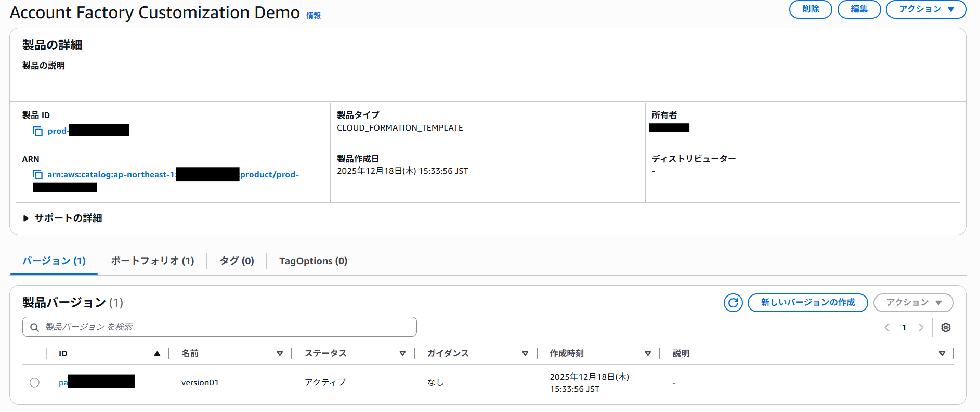
Task: Open 情報 link beside page title
Action: [313, 16]
